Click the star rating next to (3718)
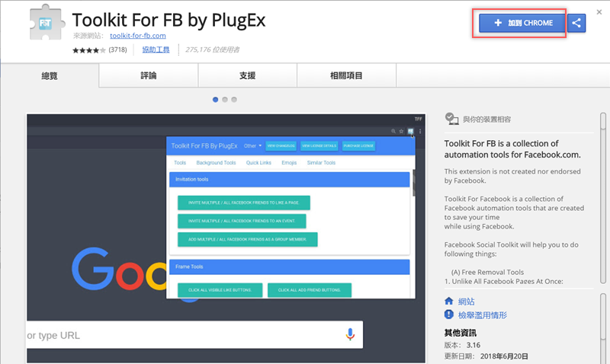Viewport: 610px width, 364px height. (88, 50)
